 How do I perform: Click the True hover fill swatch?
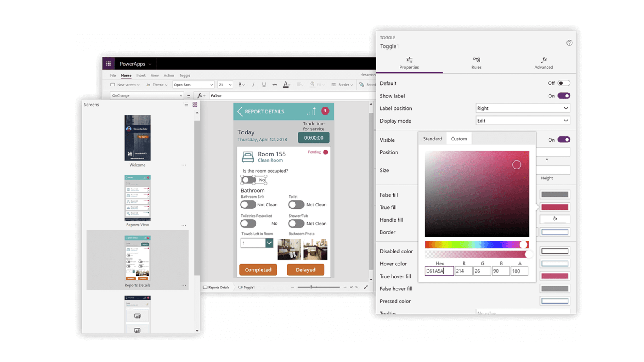pos(555,276)
